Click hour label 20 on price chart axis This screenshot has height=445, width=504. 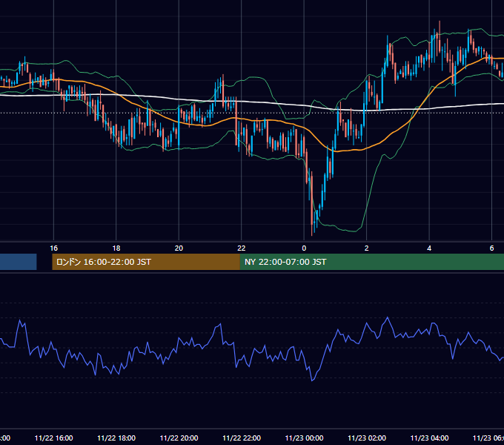(x=179, y=248)
